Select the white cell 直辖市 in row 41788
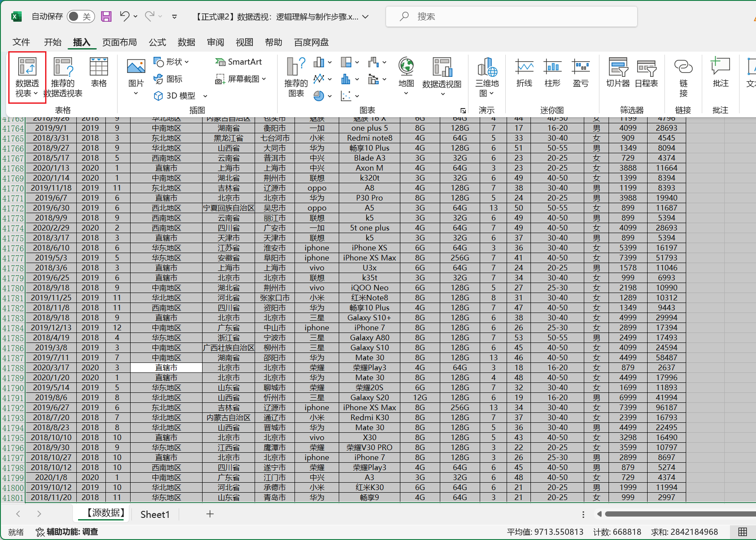This screenshot has width=756, height=540. (x=166, y=368)
